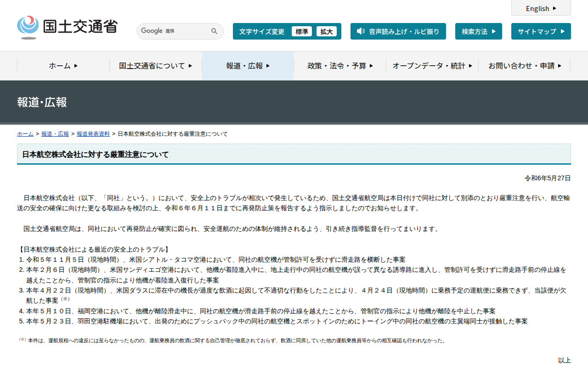Click the heading 【日本航空株式会社による最近の安全上のトラブル】
The height and width of the screenshot is (368, 588).
(x=94, y=249)
